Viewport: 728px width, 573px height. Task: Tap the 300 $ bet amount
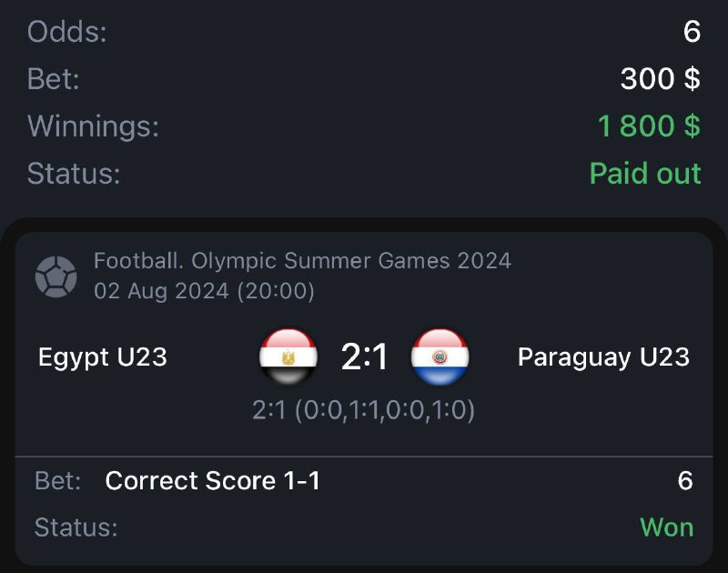660,79
